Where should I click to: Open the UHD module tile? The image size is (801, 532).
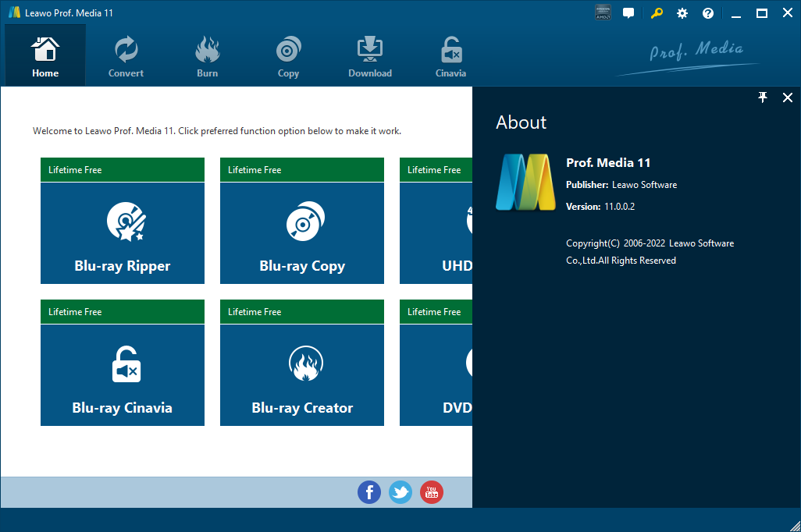436,232
